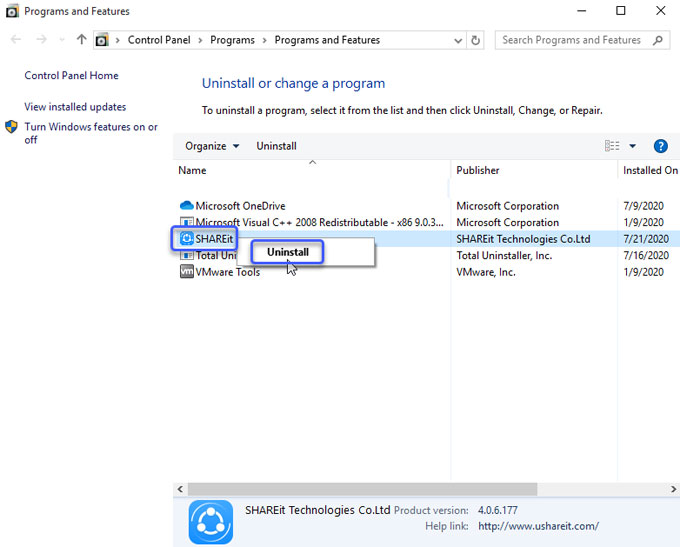Select Programs and Features breadcrumb segment
The height and width of the screenshot is (547, 680).
tap(327, 40)
